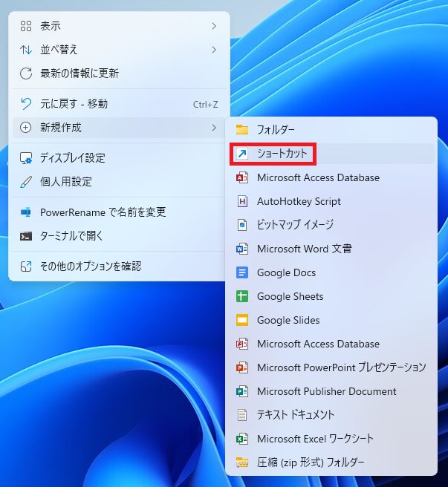Image resolution: width=448 pixels, height=487 pixels.
Task: Click the PowerRename icon
Action: pyautogui.click(x=26, y=212)
